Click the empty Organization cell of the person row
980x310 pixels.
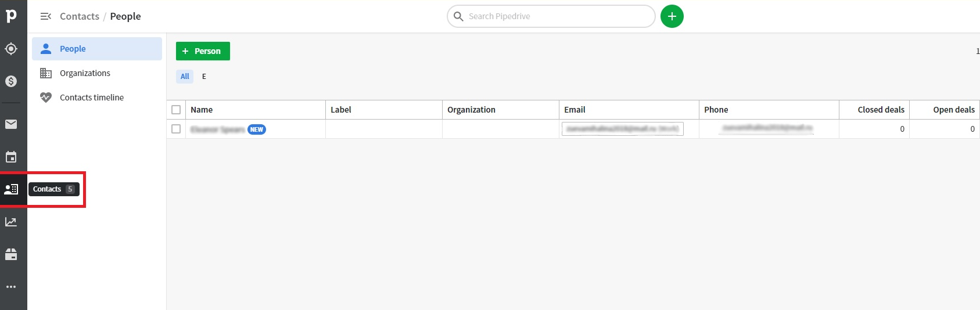click(x=501, y=129)
